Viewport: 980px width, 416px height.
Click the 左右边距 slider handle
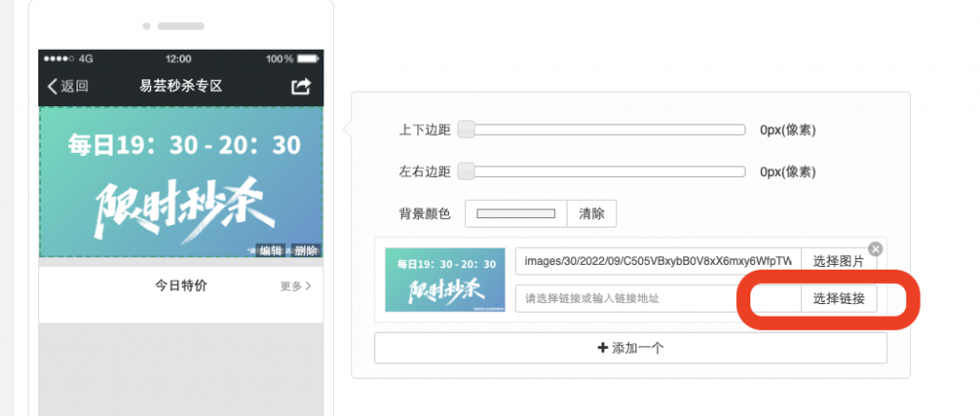[466, 171]
